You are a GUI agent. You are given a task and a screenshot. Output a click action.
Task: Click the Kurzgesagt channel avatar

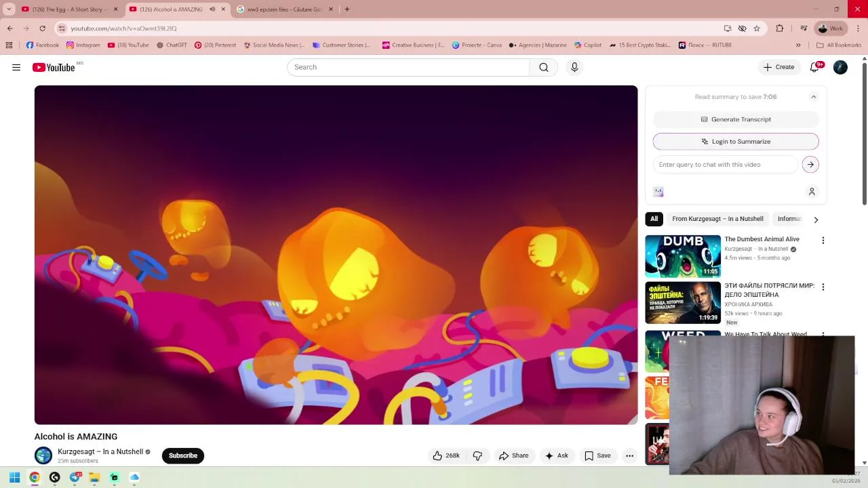pos(43,455)
